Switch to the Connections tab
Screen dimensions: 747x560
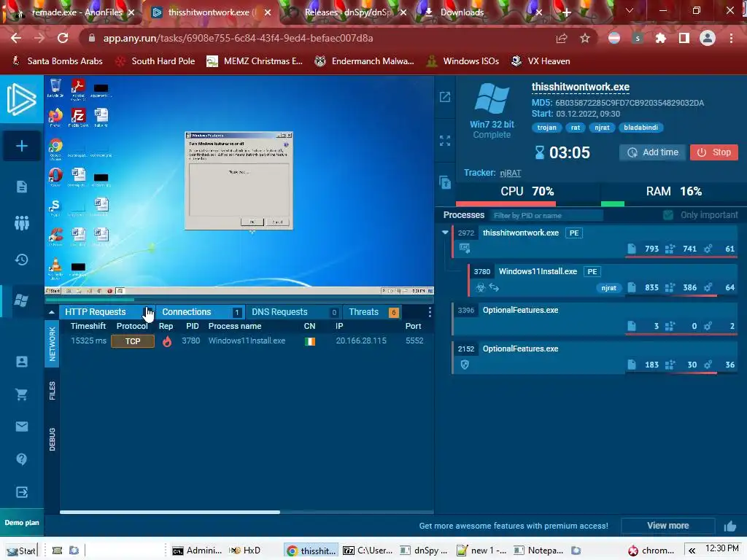click(x=201, y=312)
